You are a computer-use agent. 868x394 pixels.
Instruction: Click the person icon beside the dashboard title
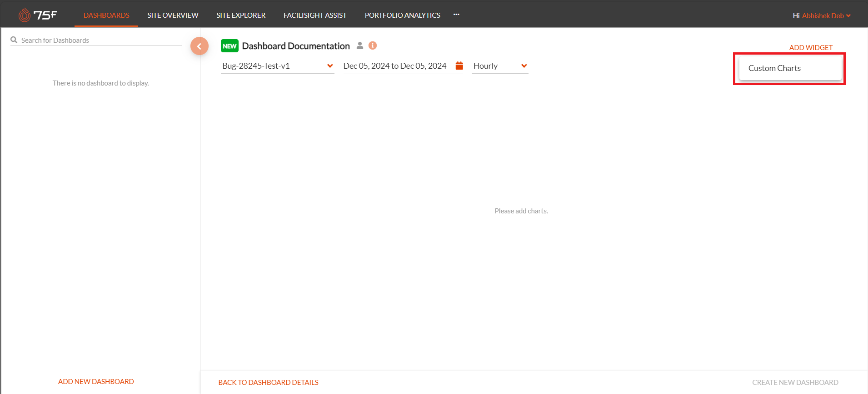point(360,45)
